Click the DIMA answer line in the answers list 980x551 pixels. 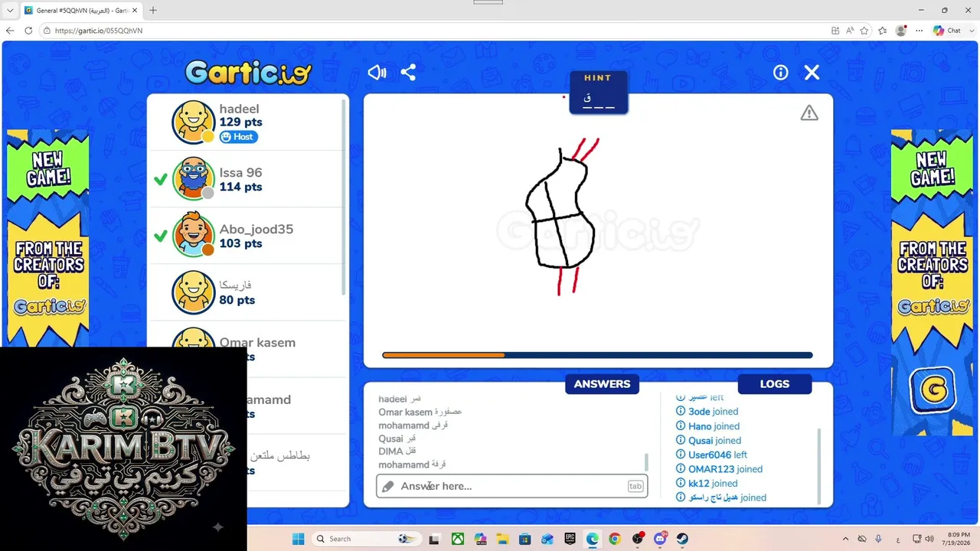(x=397, y=452)
